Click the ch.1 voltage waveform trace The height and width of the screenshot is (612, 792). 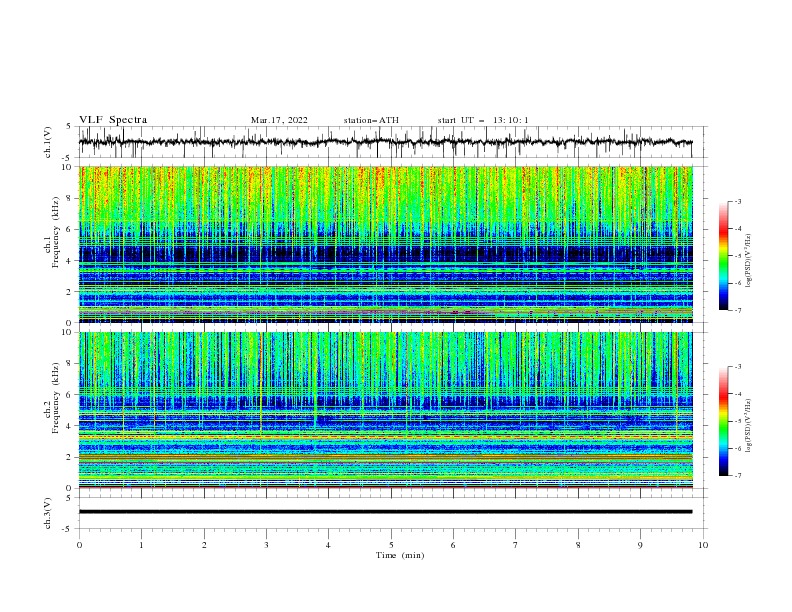[385, 142]
